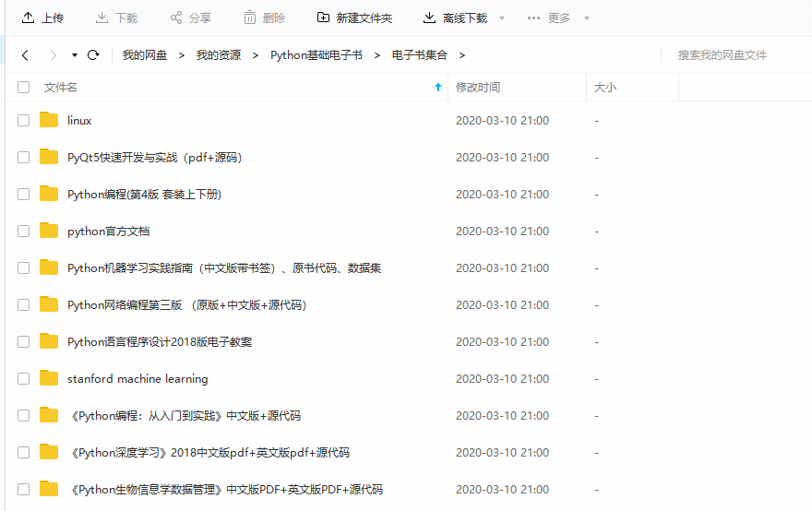Click the Python编程(第4版) folder icon
Viewport: 812px width, 511px height.
point(49,194)
